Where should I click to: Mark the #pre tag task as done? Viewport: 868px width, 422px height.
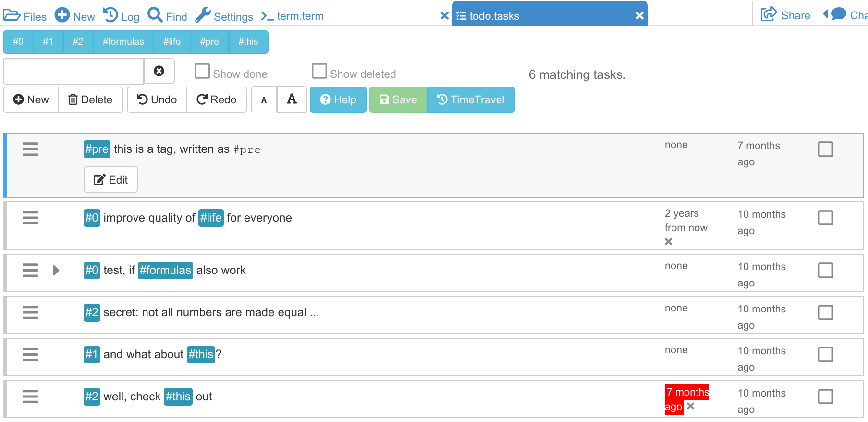825,149
